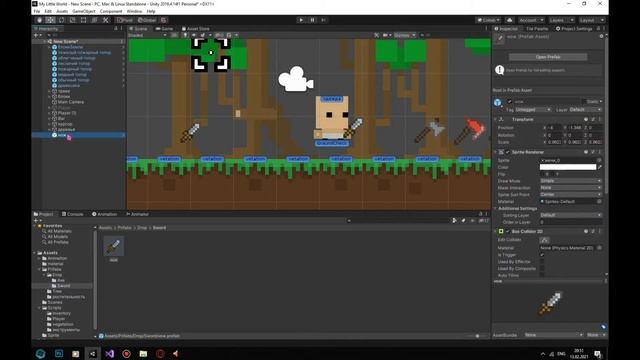Click the Open Prefab button
This screenshot has height=360, width=640.
(548, 57)
